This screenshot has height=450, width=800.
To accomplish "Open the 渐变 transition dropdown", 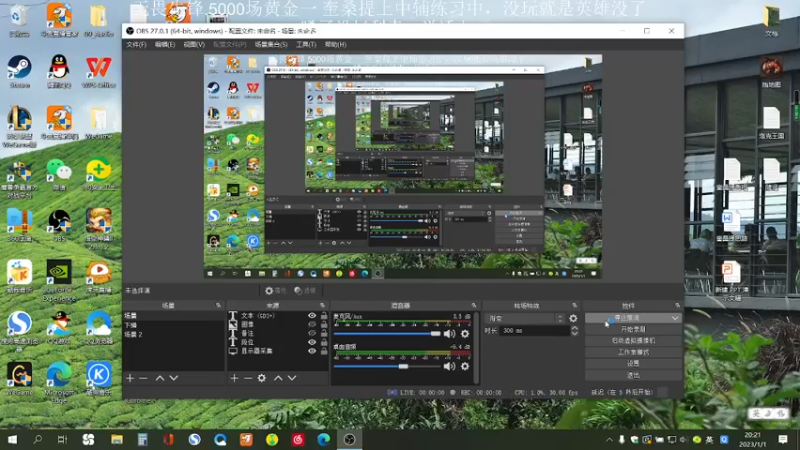I will click(x=526, y=318).
